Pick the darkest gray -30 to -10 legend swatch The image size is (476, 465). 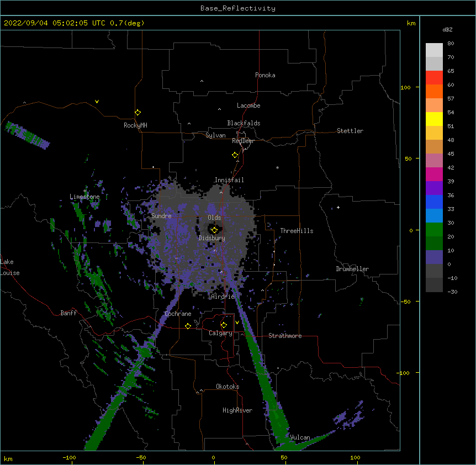click(x=434, y=285)
